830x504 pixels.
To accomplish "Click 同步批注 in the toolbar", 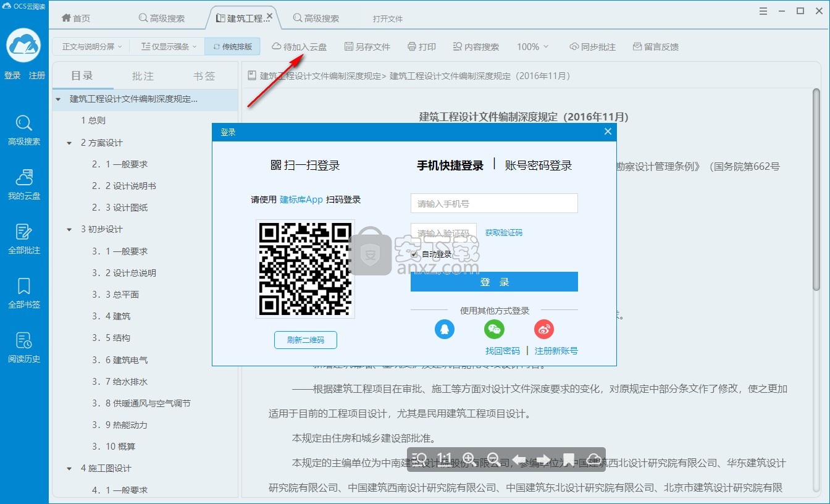I will coord(592,47).
